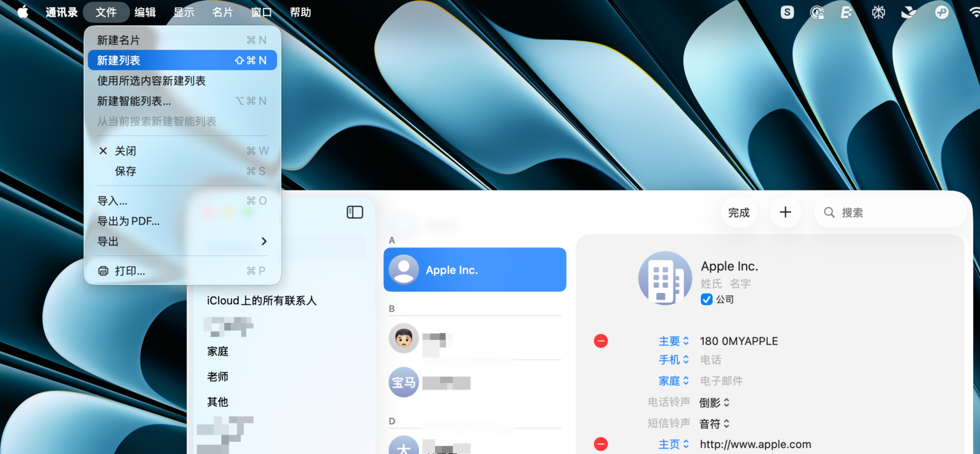Expand the 导出 submenu arrow
The width and height of the screenshot is (980, 454).
(x=264, y=241)
